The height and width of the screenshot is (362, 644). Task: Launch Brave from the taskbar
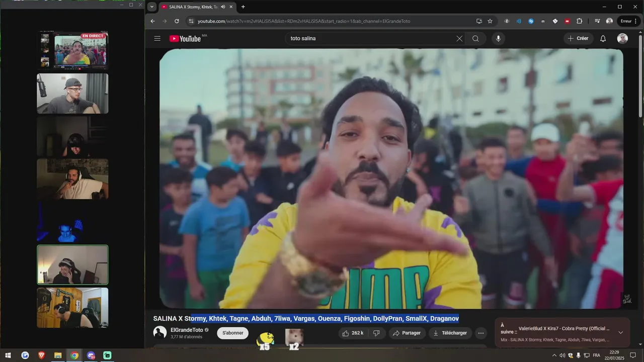(x=41, y=355)
